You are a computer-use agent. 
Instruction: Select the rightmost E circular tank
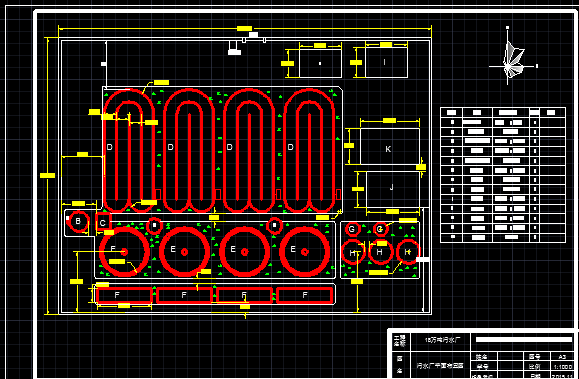pos(305,252)
